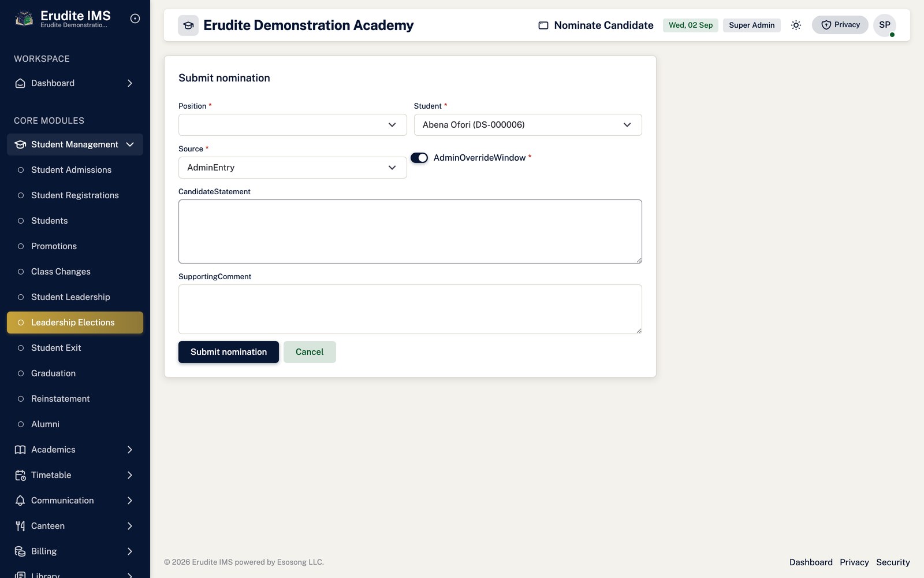Expand the Communication menu chevron
The width and height of the screenshot is (924, 578).
coord(130,501)
